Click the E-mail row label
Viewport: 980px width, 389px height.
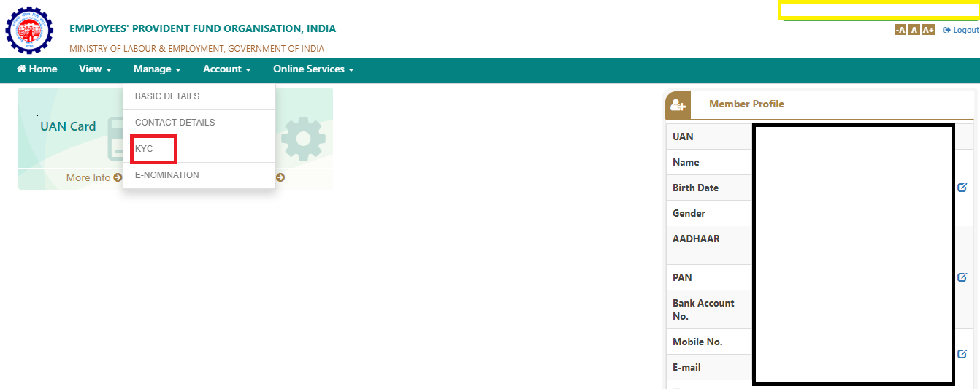pyautogui.click(x=688, y=367)
